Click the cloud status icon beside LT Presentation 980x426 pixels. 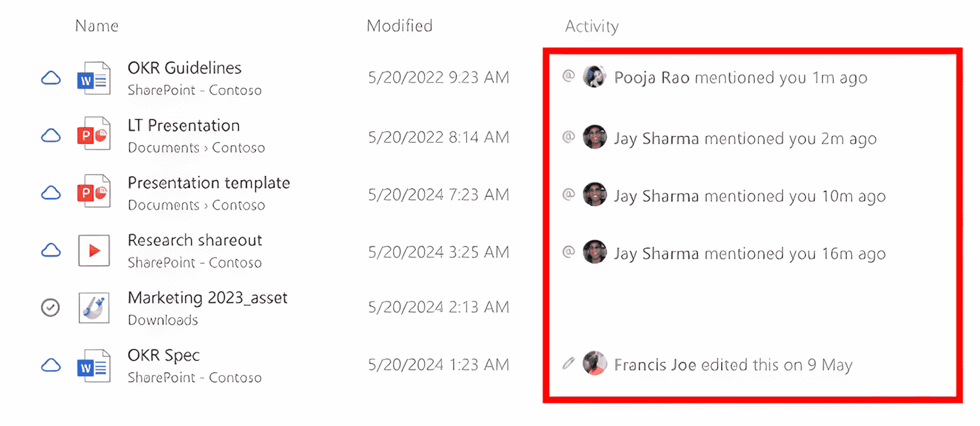pos(50,135)
